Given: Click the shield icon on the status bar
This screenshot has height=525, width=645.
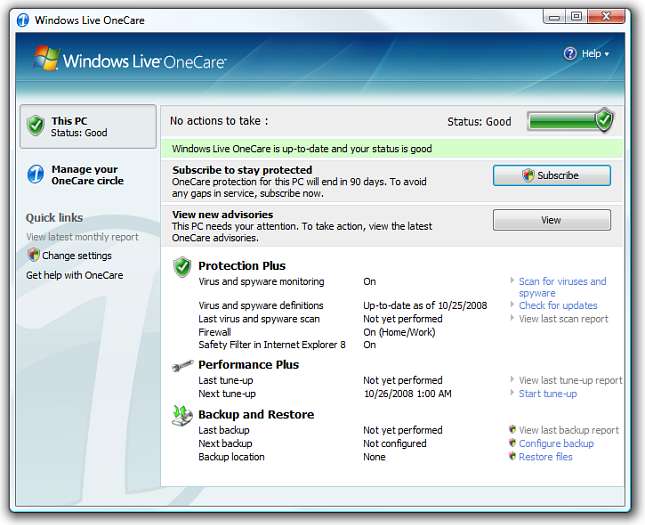Looking at the screenshot, I should pyautogui.click(x=604, y=120).
